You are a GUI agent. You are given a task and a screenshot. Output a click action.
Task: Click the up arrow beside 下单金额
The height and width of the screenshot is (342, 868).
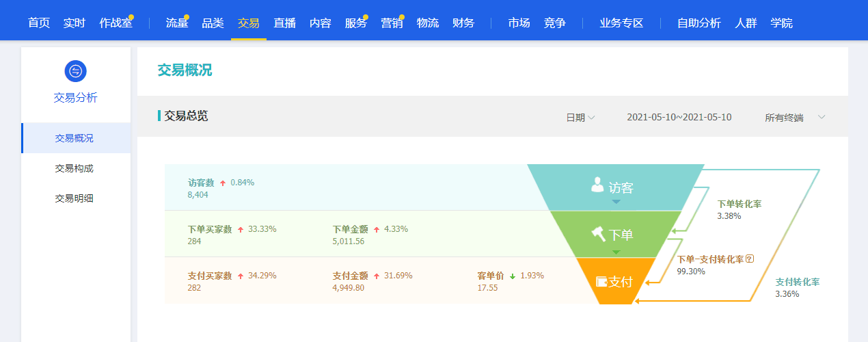pyautogui.click(x=377, y=230)
